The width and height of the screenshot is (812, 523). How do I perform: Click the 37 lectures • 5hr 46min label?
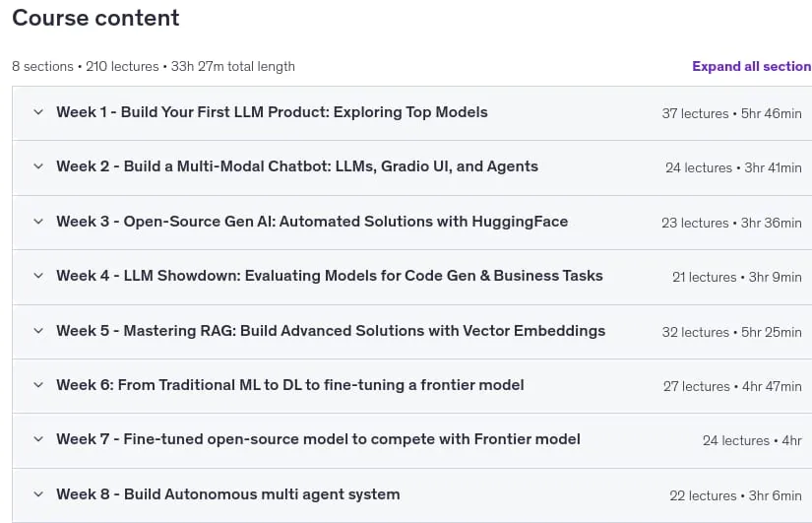point(731,113)
